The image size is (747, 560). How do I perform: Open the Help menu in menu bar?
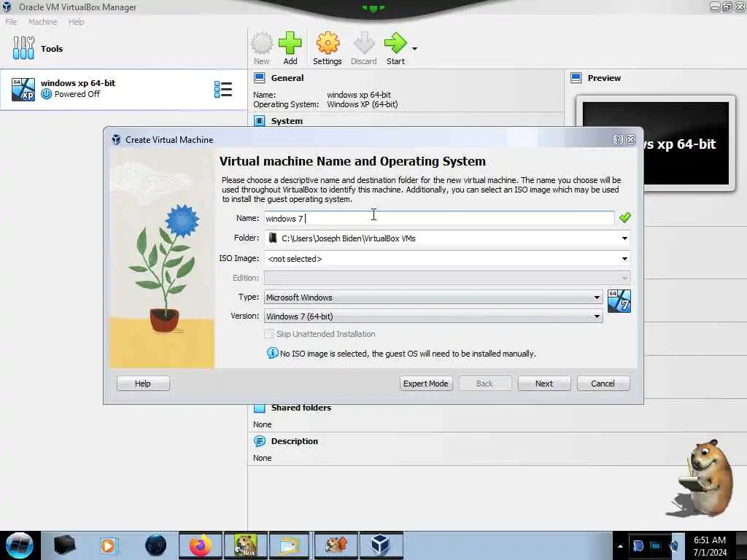click(x=76, y=22)
